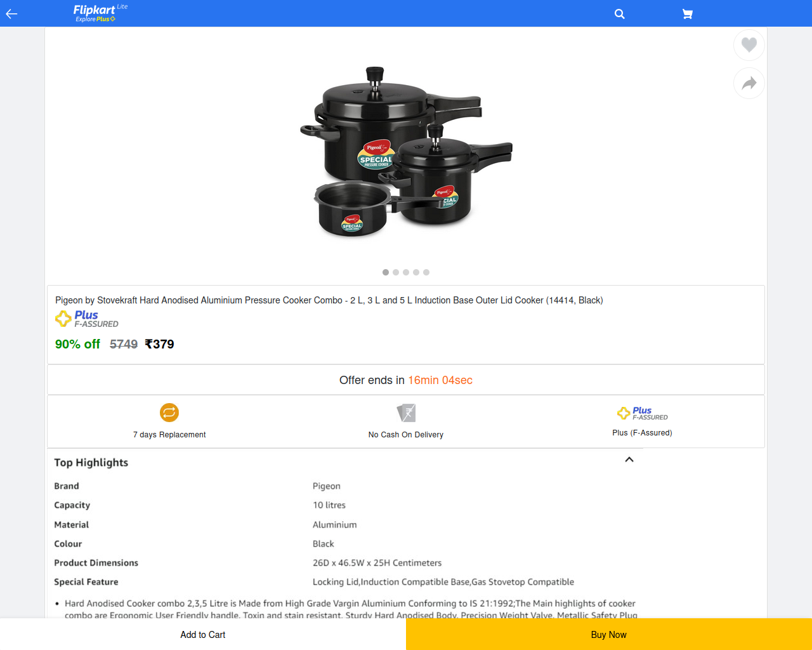Open the pressure cooker product image
The height and width of the screenshot is (650, 812).
[406, 151]
